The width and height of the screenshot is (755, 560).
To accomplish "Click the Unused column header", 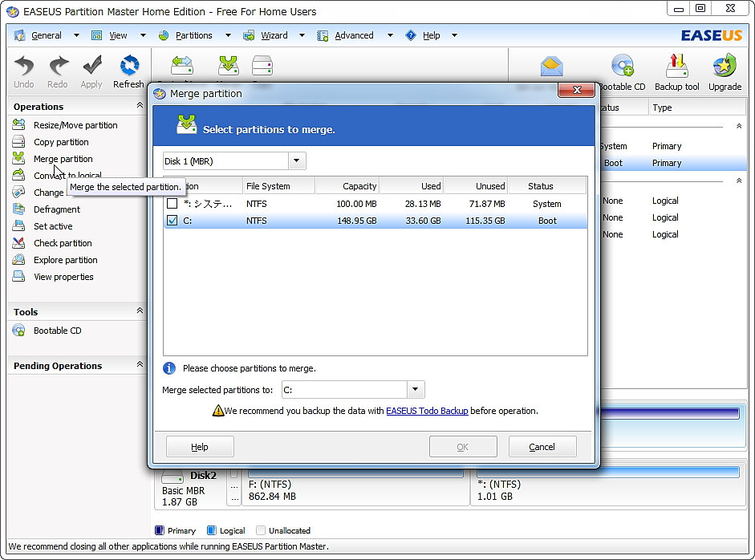I will click(x=476, y=186).
